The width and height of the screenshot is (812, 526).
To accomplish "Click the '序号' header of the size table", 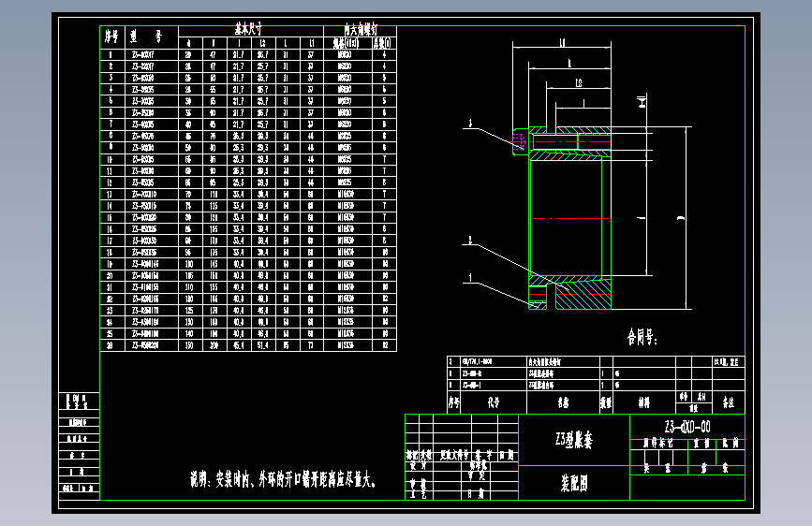I will (x=111, y=37).
